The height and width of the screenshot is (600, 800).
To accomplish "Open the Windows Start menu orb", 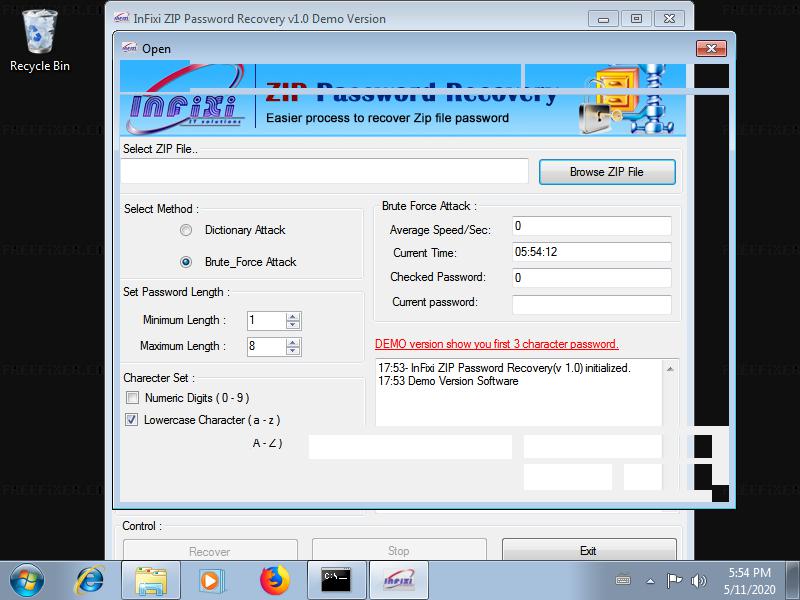I will tap(27, 580).
